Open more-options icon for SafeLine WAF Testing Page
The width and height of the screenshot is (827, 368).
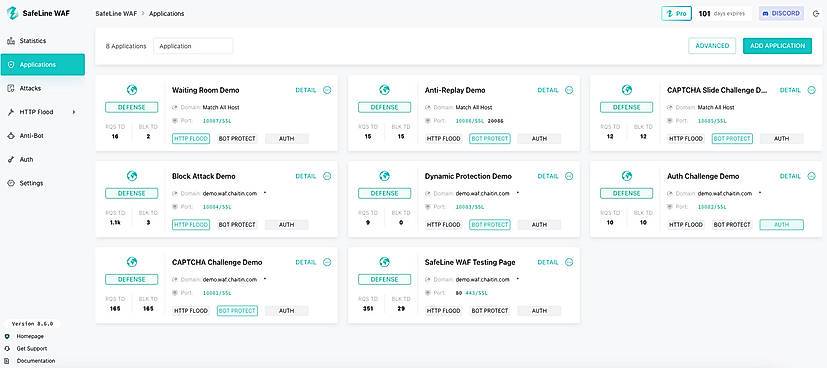pos(569,262)
